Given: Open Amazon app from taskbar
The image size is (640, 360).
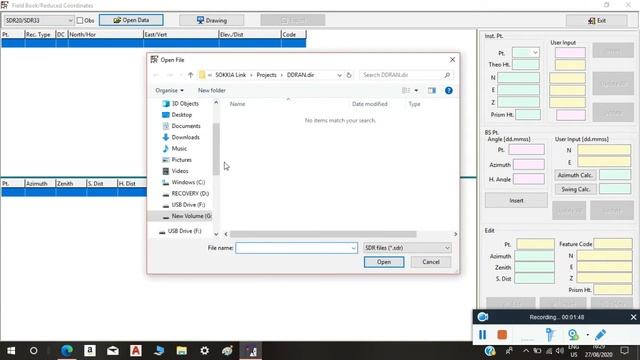Looking at the screenshot, I should pos(90,351).
